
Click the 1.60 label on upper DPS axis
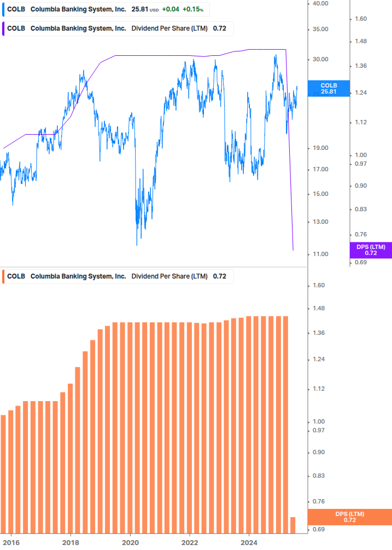[361, 19]
